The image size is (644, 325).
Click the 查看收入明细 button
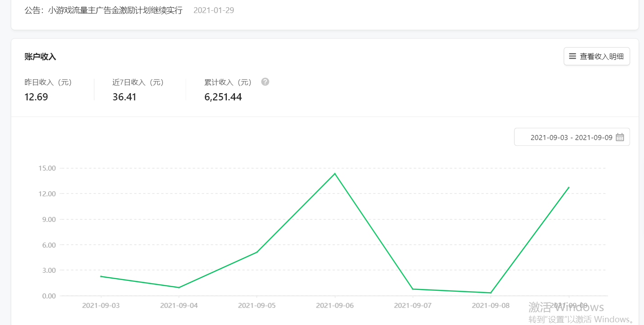point(597,56)
